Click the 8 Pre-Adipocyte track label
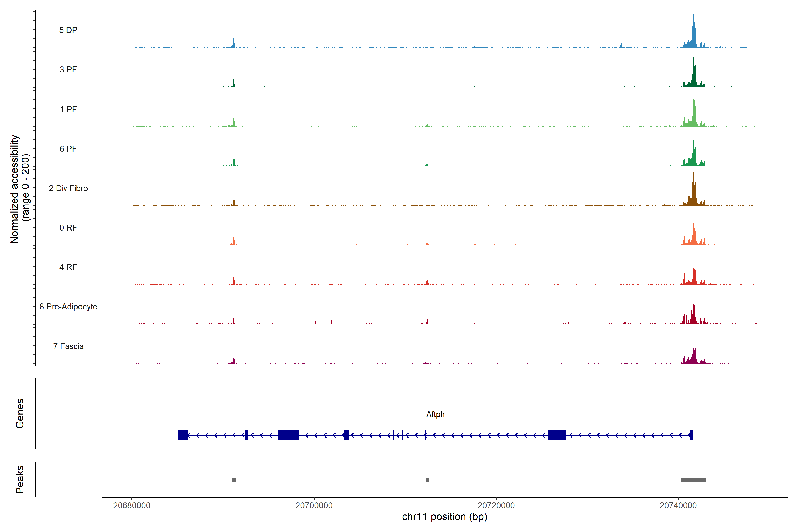 68,307
